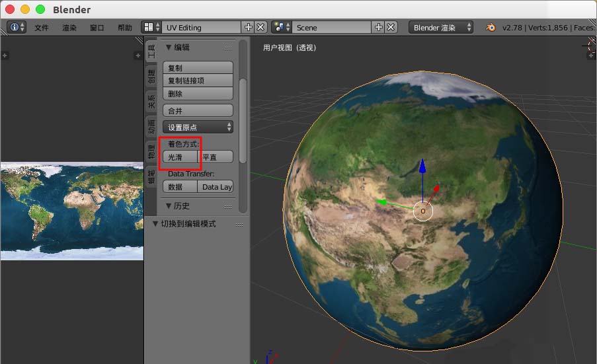This screenshot has width=597, height=364.
Task: Show UV editor right region via plus
Action: click(138, 55)
